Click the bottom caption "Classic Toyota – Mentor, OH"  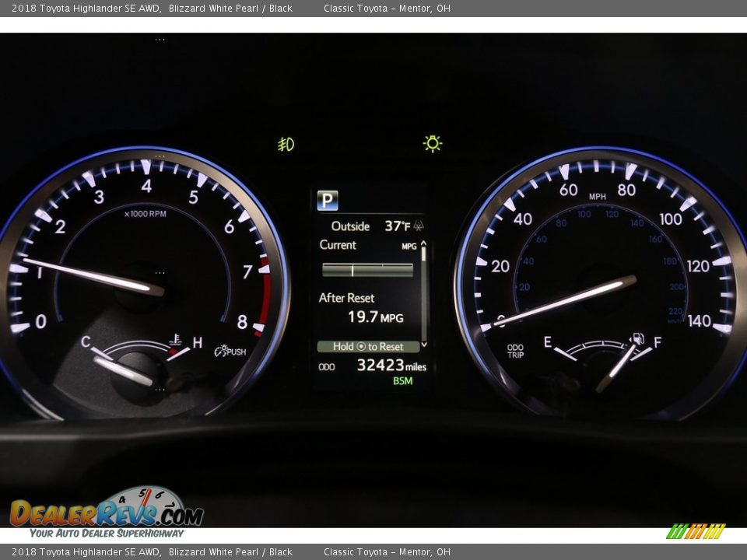click(387, 552)
